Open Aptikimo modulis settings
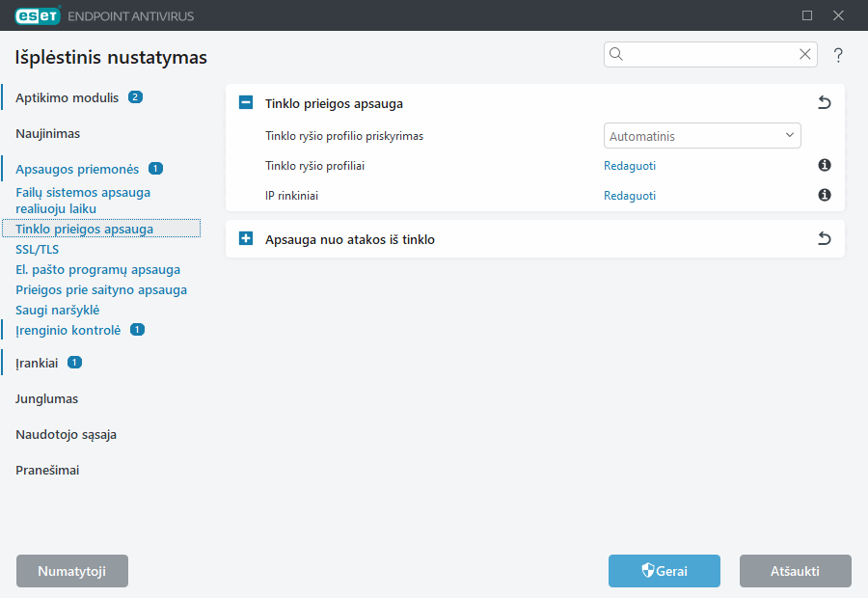 67,98
